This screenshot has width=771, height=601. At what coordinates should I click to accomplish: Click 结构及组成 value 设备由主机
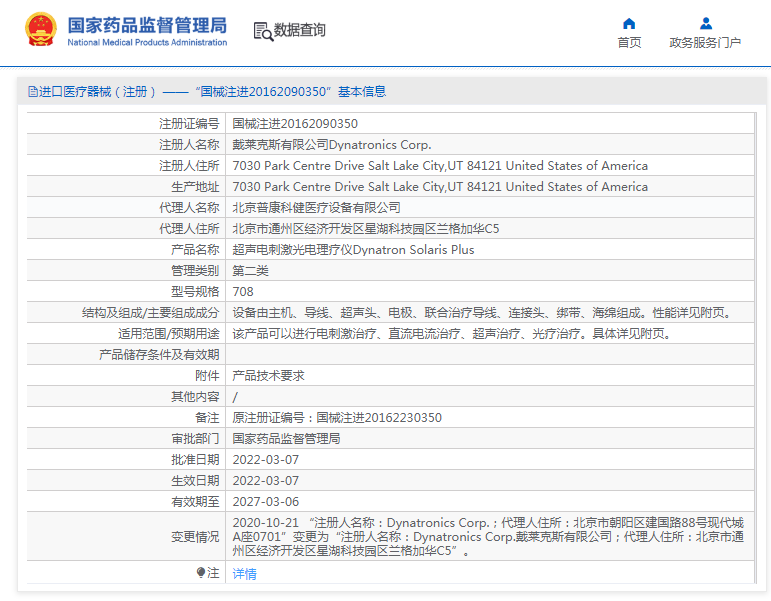(x=484, y=313)
